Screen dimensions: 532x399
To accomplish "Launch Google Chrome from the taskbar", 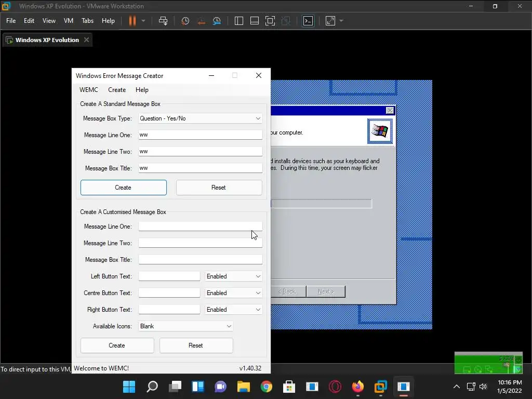I will point(267,387).
